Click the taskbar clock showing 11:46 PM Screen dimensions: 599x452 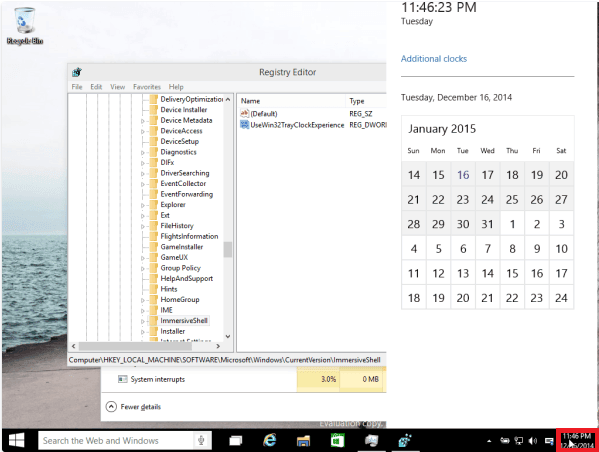pyautogui.click(x=577, y=441)
